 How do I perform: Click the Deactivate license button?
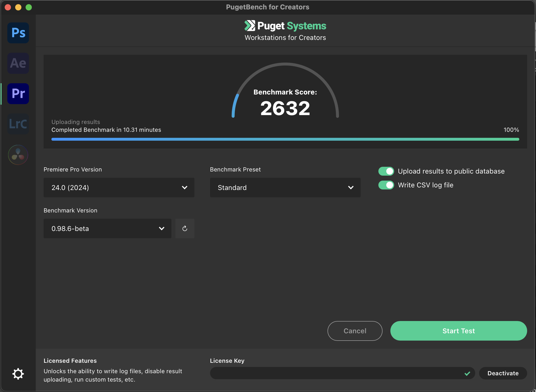point(503,373)
